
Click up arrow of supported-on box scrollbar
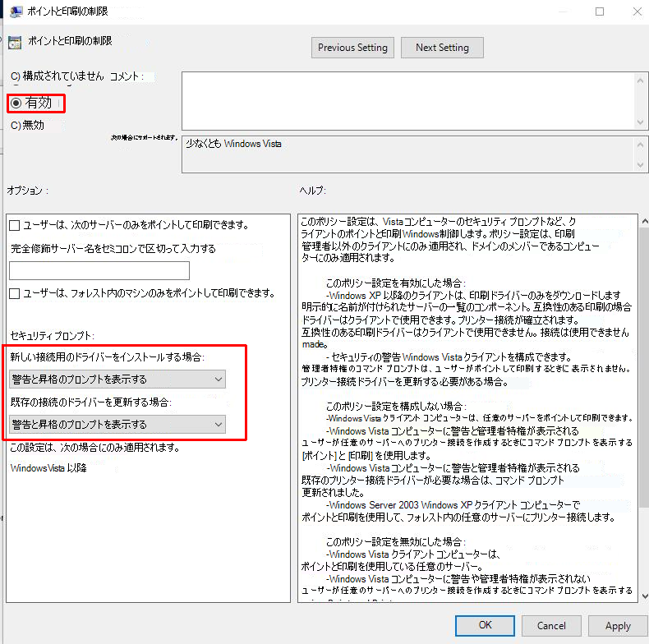point(640,145)
